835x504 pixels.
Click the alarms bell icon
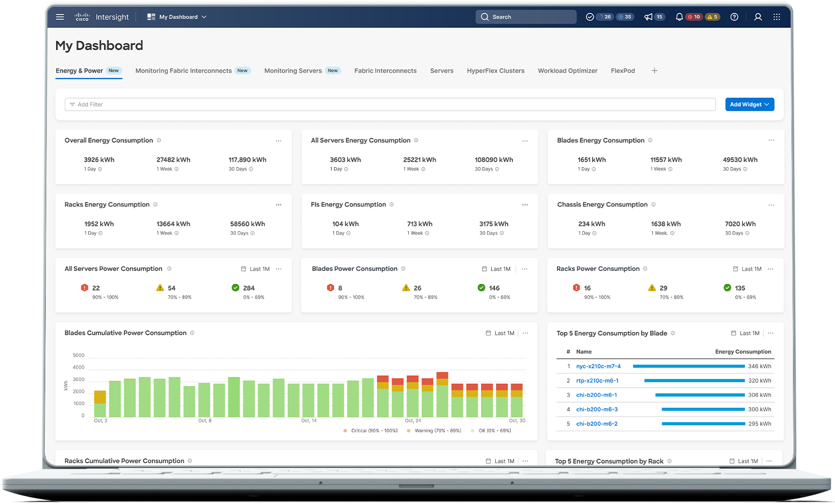point(679,17)
